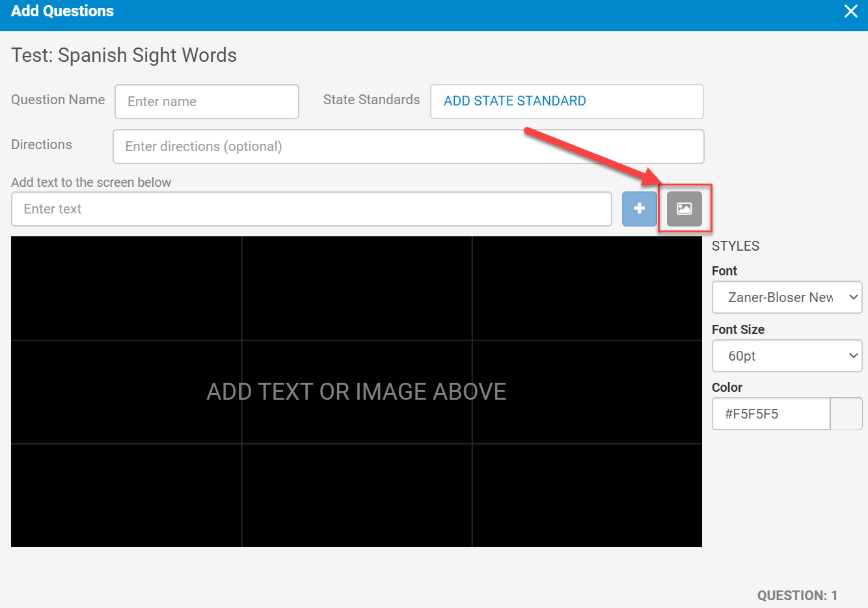The height and width of the screenshot is (608, 868).
Task: Click the Add State Standard link
Action: (515, 101)
